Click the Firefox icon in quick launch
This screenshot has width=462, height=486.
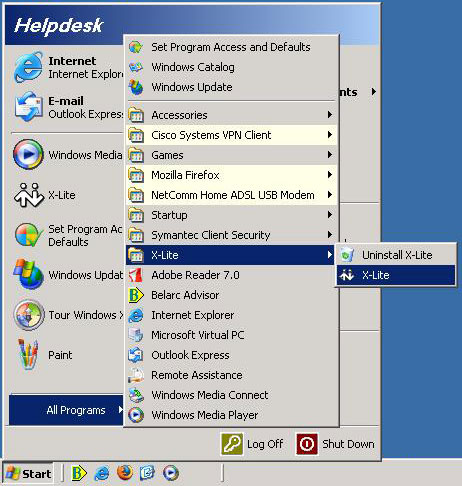pyautogui.click(x=125, y=473)
